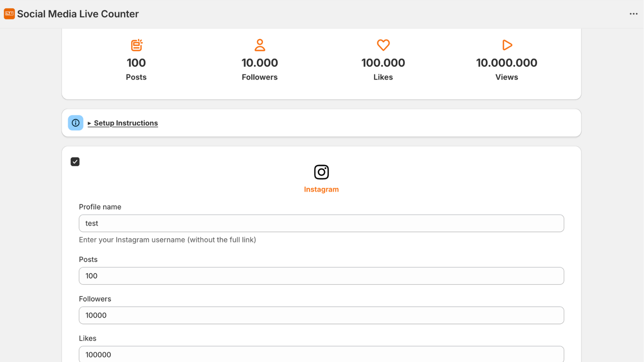Click the Instagram logo icon

321,172
